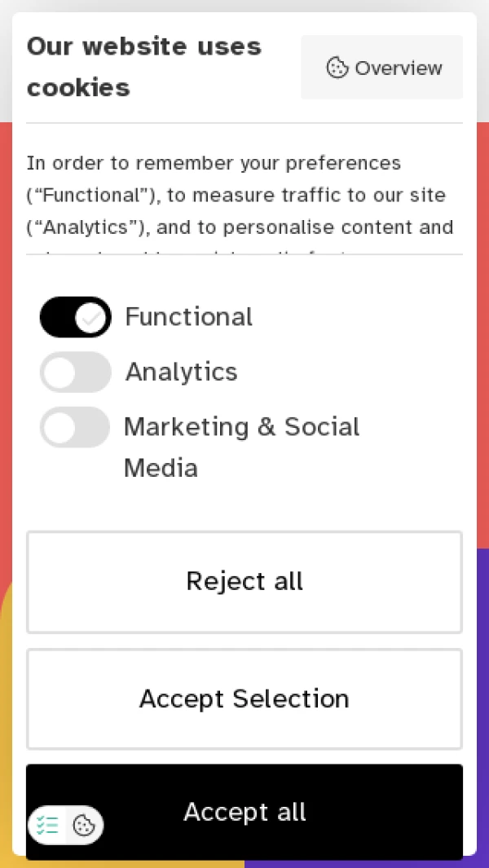This screenshot has width=489, height=868.
Task: Click the purple background right of the dialog
Action: [482, 693]
